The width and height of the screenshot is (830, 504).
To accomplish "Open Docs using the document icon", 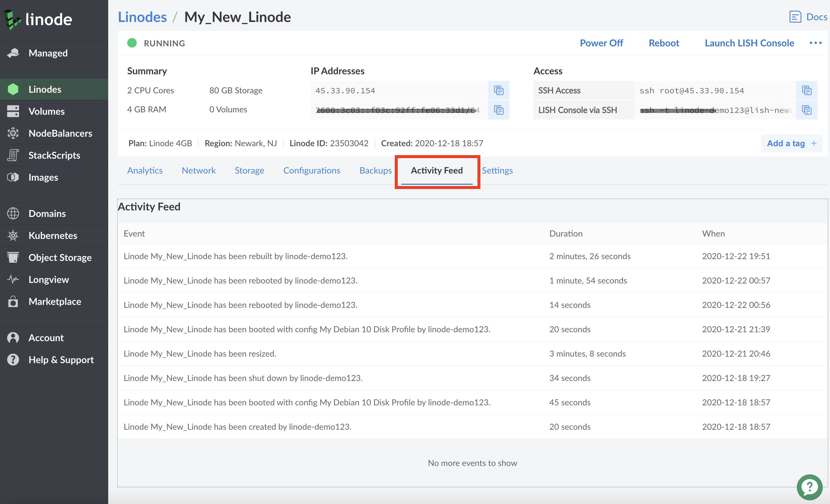I will [795, 17].
